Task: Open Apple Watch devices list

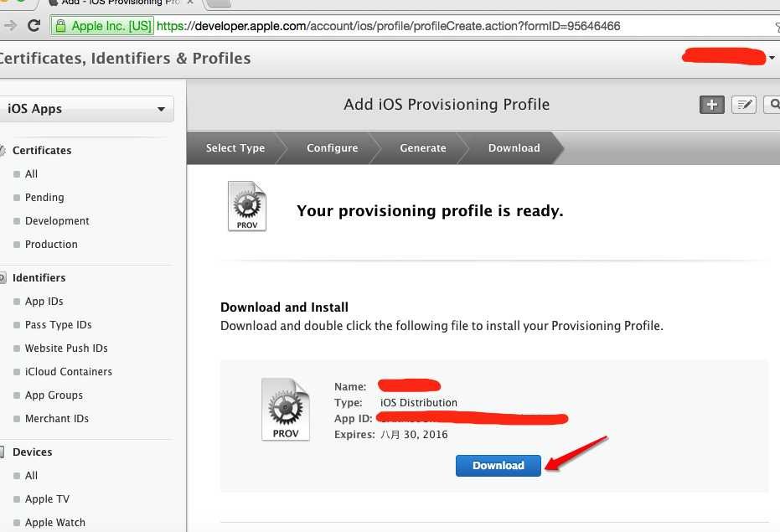Action: [55, 523]
